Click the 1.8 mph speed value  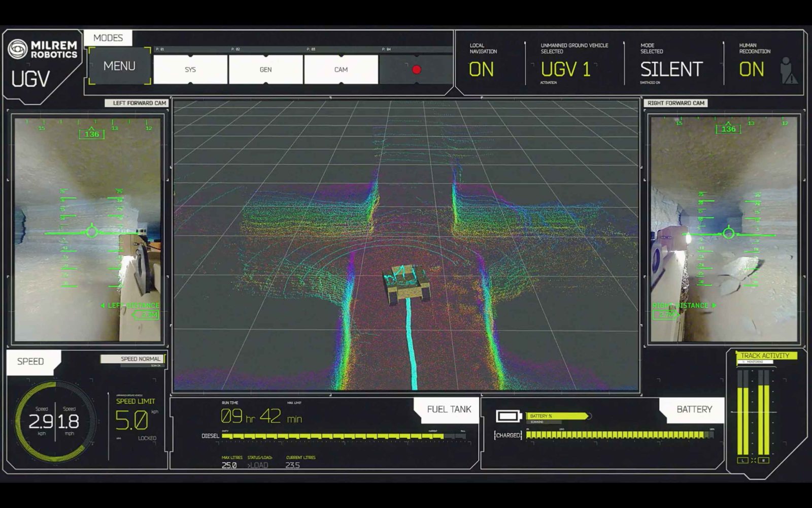(69, 421)
